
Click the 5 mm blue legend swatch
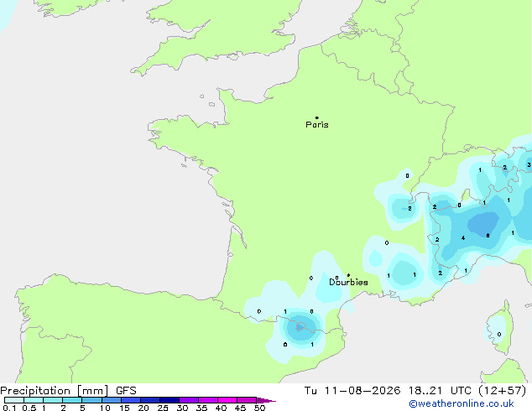click(91, 400)
